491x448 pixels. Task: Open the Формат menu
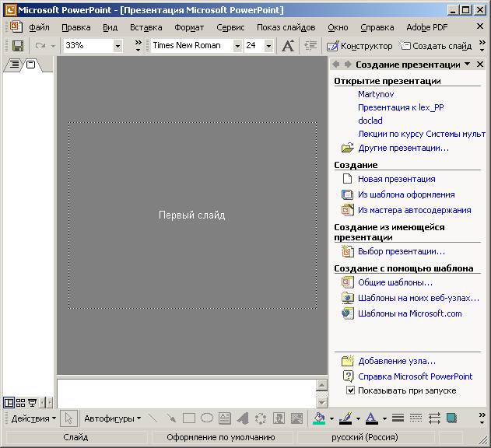pyautogui.click(x=189, y=27)
